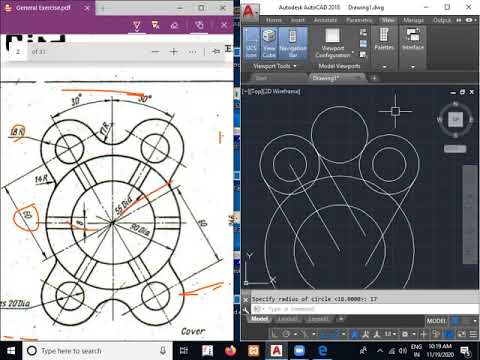Add new drawing tab with plus button
This screenshot has height=360, width=480.
click(x=374, y=78)
